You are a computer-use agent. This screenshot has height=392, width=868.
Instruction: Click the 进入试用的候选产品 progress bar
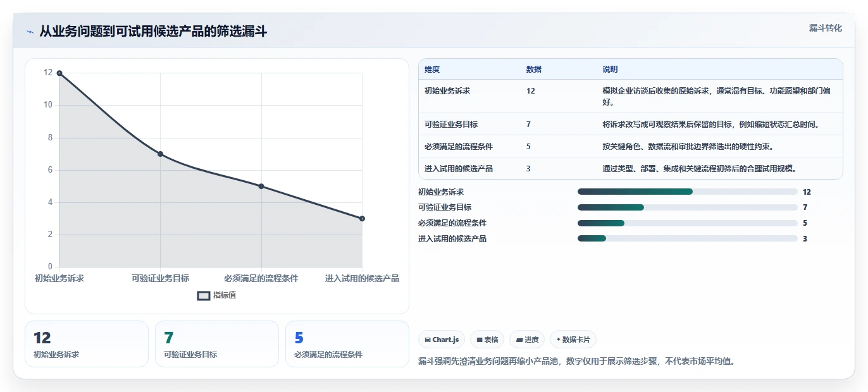pyautogui.click(x=687, y=238)
